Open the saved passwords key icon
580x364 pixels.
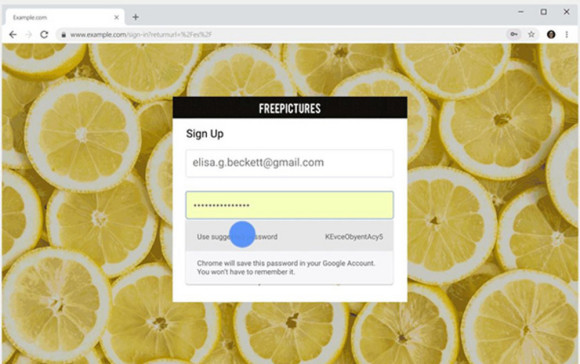tap(514, 34)
